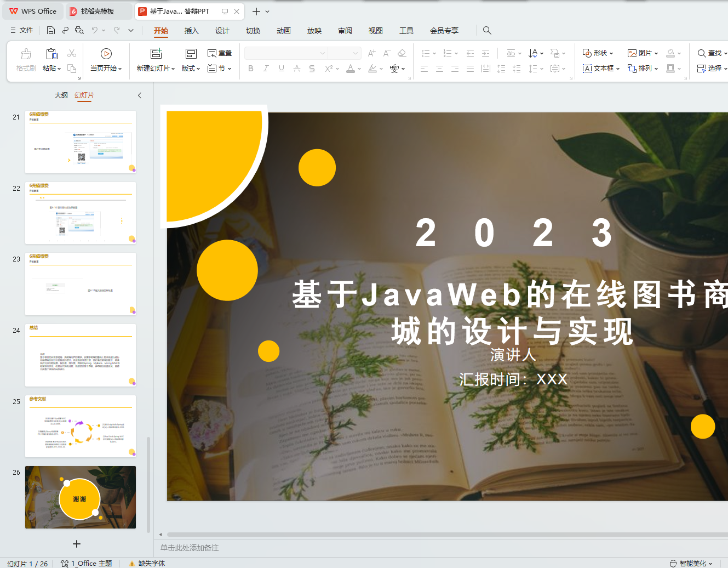Image resolution: width=728 pixels, height=568 pixels.
Task: Click the Format Painter (格式刷) icon
Action: point(26,54)
